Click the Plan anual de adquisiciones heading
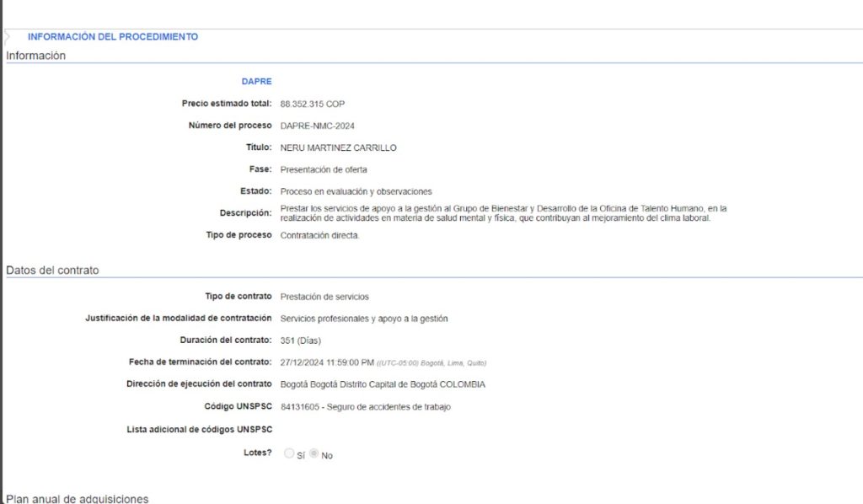This screenshot has width=863, height=504. pyautogui.click(x=78, y=499)
